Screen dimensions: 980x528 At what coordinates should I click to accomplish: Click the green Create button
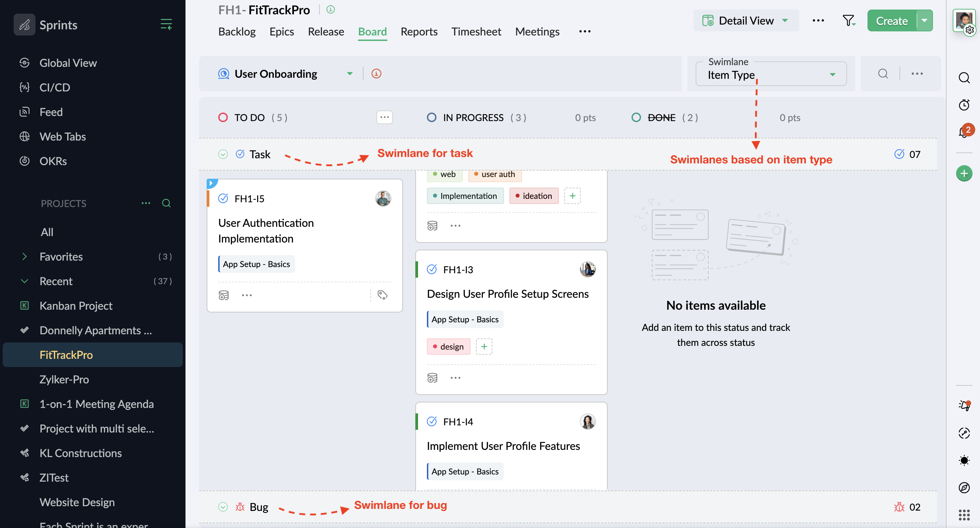click(891, 21)
